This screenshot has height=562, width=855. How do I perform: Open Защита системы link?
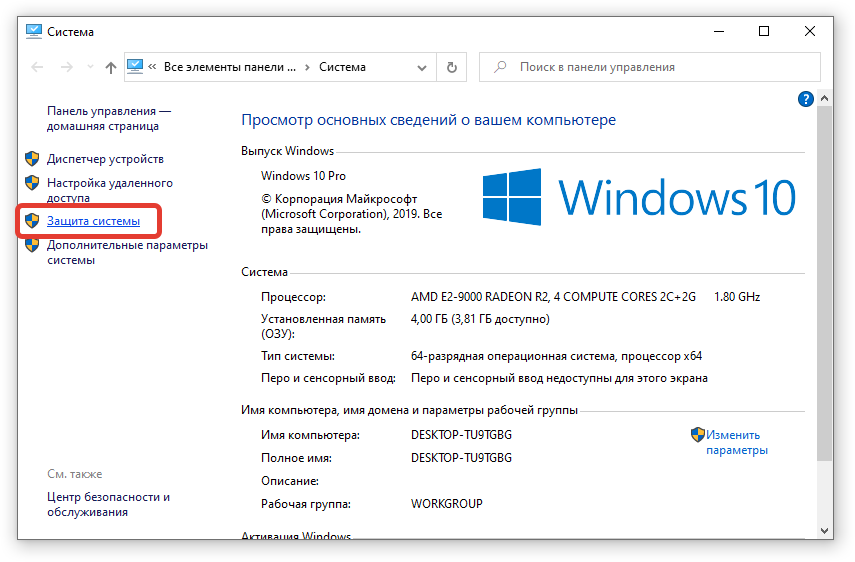click(x=94, y=220)
